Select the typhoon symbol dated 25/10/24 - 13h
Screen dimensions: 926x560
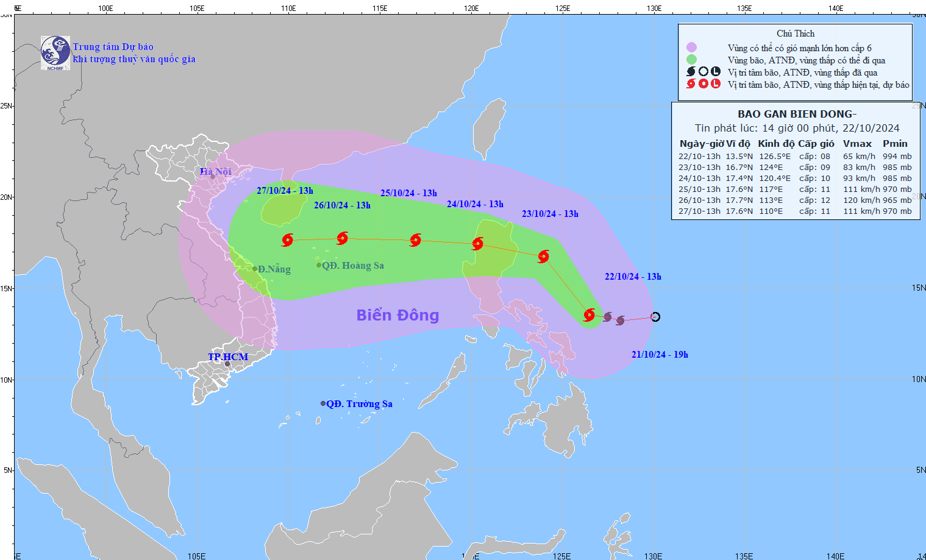pos(416,241)
